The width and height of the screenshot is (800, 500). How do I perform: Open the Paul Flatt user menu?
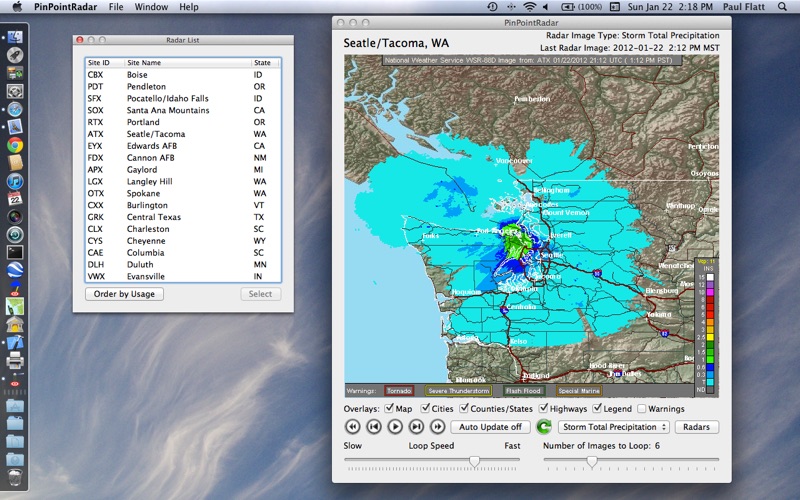(744, 7)
